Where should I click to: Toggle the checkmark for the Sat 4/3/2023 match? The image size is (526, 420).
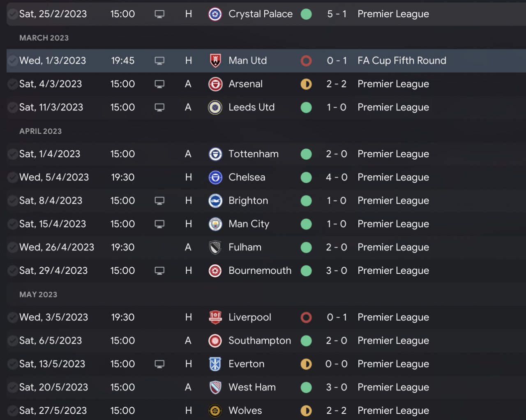click(13, 84)
